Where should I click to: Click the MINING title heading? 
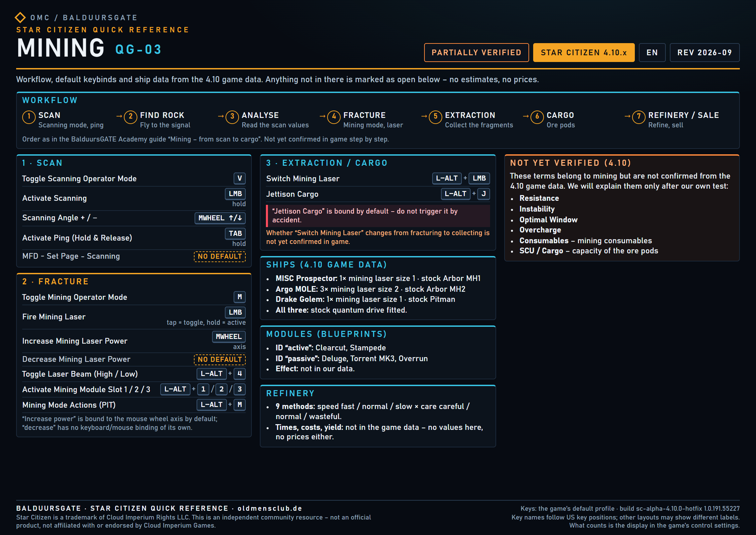tap(61, 48)
